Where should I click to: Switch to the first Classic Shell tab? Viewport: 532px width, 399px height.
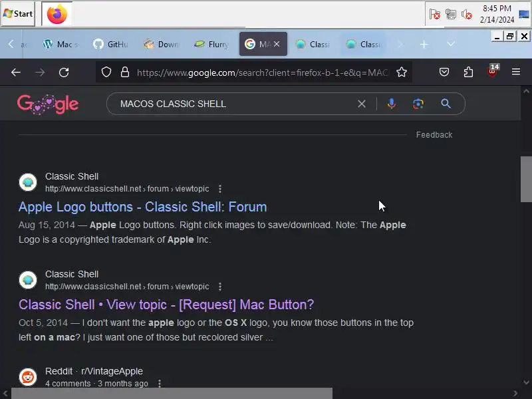pos(313,44)
